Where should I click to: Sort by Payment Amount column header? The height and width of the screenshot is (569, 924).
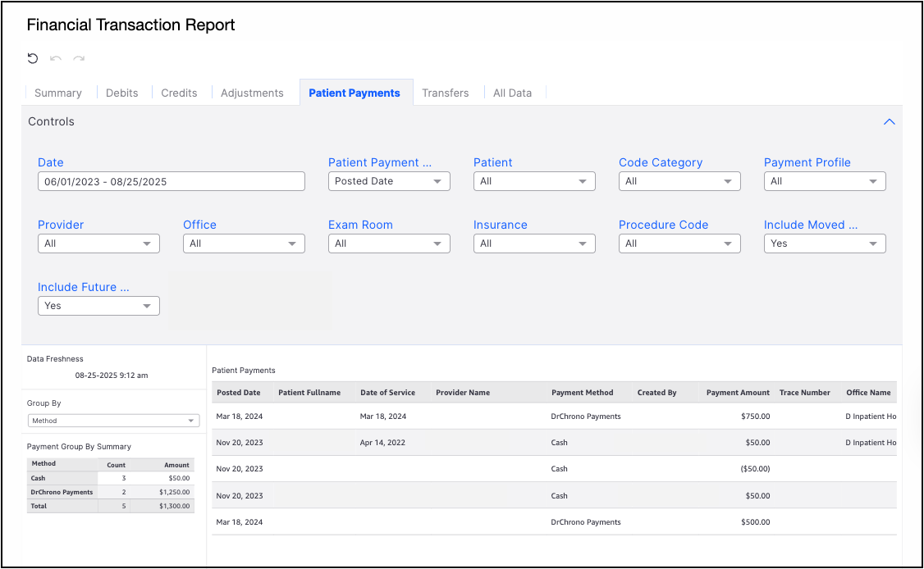pos(738,393)
